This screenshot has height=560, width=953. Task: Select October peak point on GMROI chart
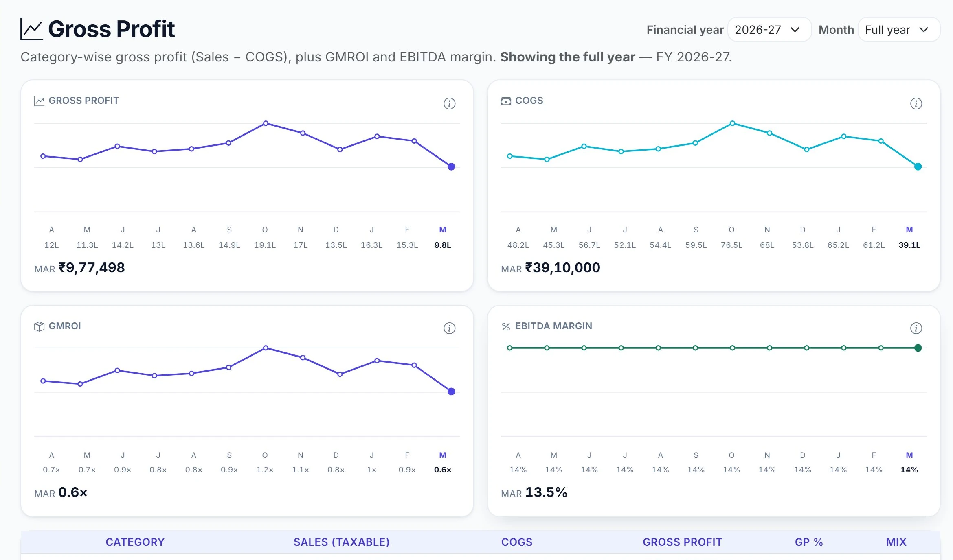(266, 348)
